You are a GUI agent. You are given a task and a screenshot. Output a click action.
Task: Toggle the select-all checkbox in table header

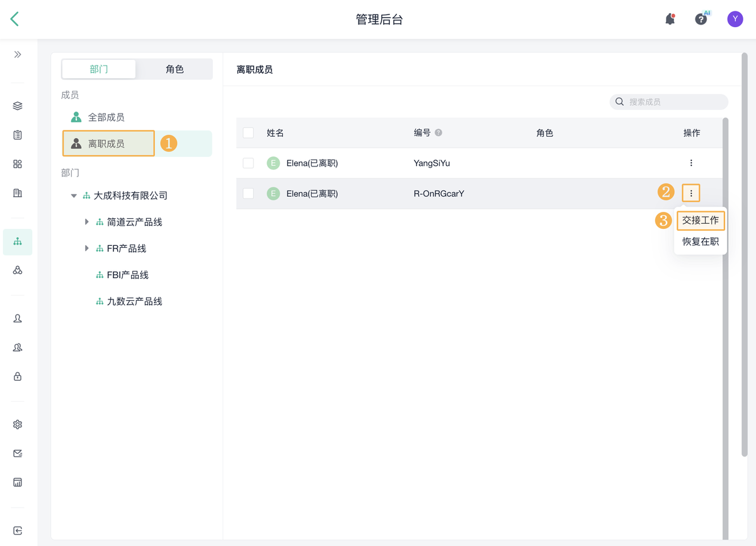[248, 133]
